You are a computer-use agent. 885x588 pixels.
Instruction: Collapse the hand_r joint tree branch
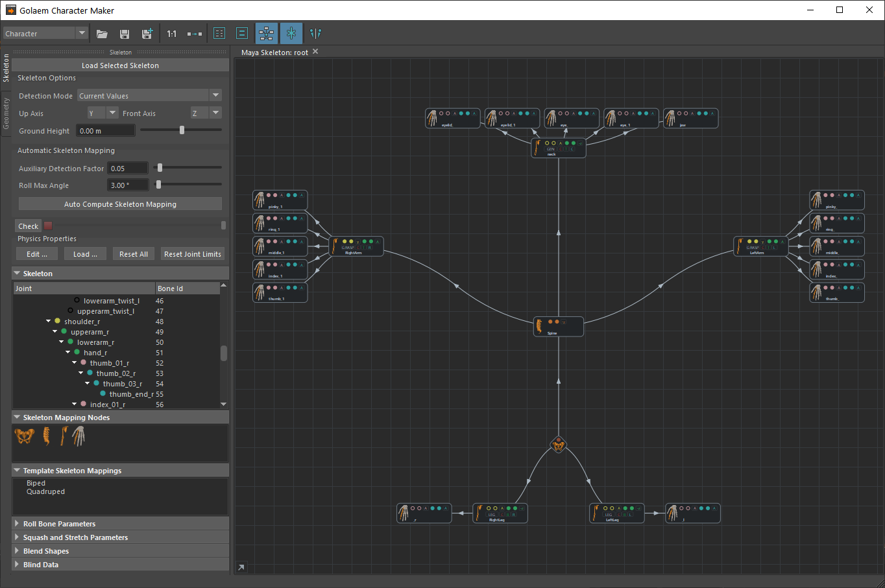[68, 352]
